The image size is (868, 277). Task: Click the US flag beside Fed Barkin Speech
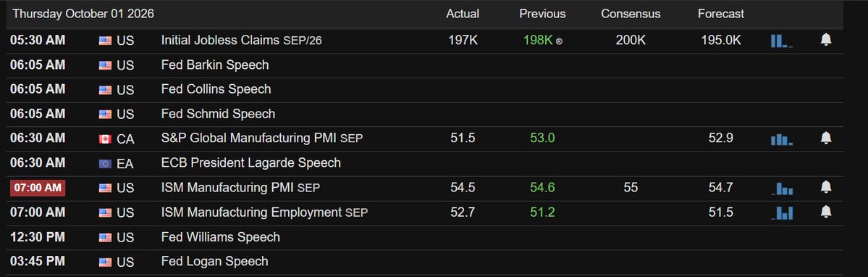coord(105,65)
